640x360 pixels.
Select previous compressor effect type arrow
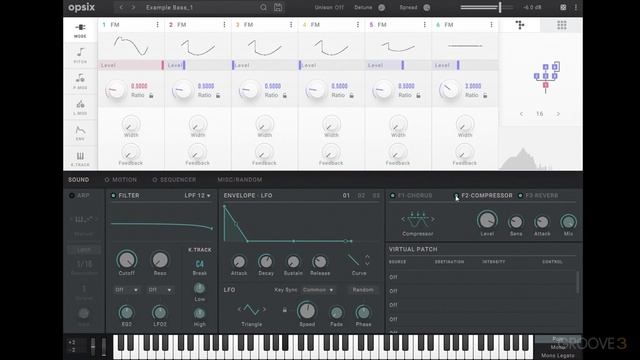coord(403,219)
